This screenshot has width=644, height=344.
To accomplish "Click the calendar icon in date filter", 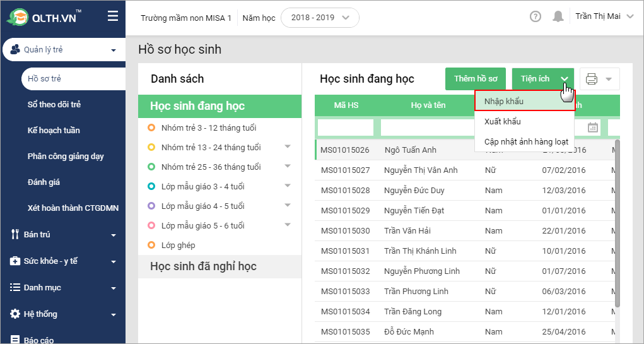I will coord(593,128).
